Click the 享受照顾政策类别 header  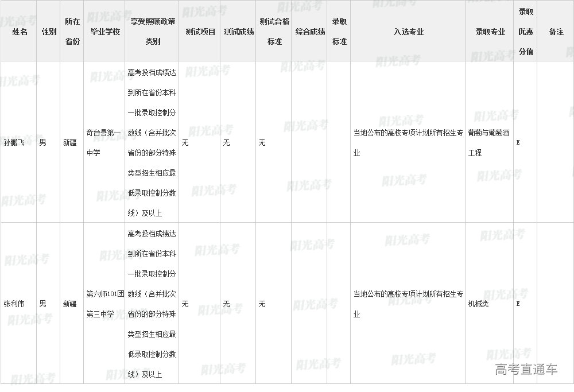click(x=152, y=32)
